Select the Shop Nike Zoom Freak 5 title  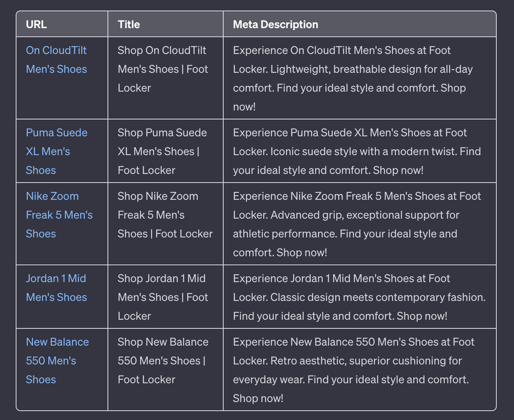click(165, 215)
